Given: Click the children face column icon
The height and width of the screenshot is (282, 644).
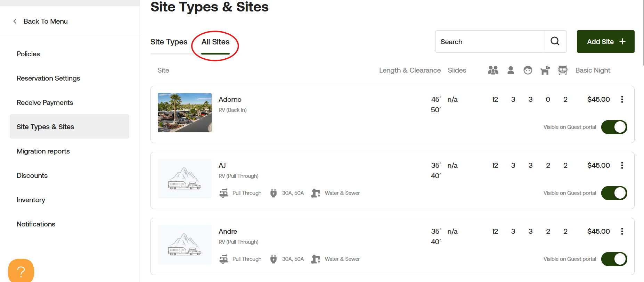Looking at the screenshot, I should coord(528,70).
